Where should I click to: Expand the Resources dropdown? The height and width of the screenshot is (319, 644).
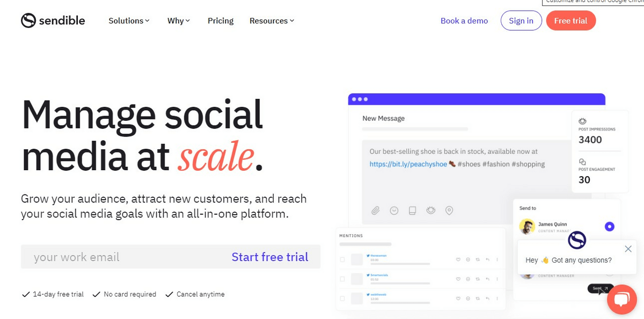point(272,21)
